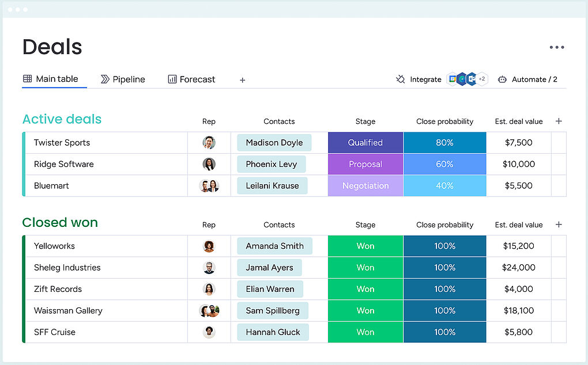Click the Google Calendar integration icon
The width and height of the screenshot is (588, 365).
pyautogui.click(x=453, y=79)
